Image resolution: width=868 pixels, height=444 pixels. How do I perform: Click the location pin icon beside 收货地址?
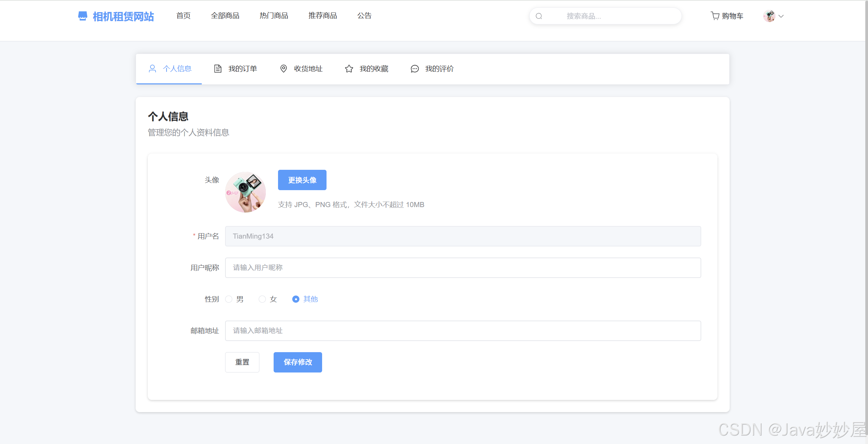pos(283,69)
